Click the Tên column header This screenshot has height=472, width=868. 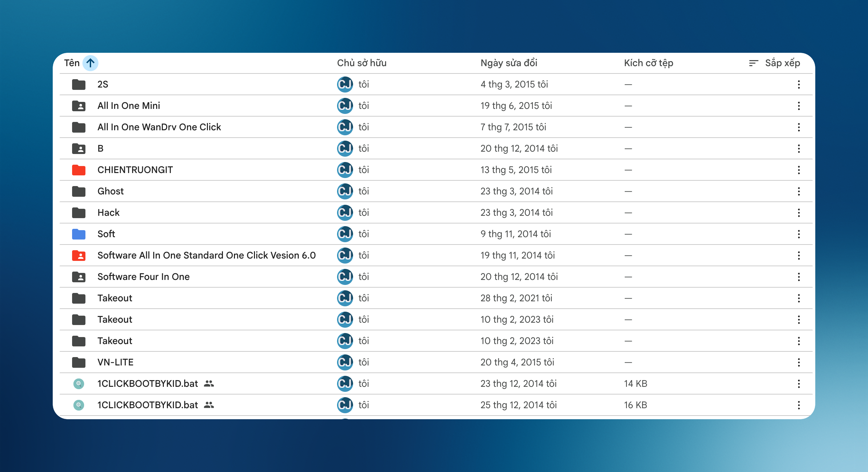click(72, 63)
